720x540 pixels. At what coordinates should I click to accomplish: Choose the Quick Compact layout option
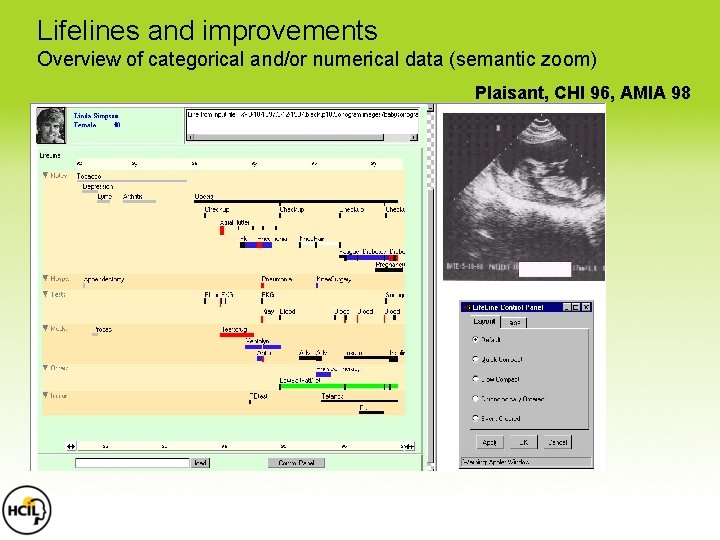pyautogui.click(x=475, y=359)
